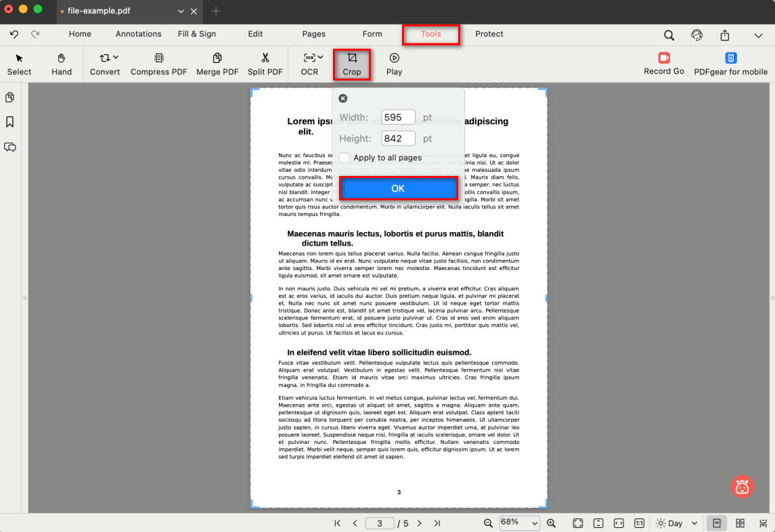Open the Protect tab
Screen dimensions: 775x532
(489, 34)
